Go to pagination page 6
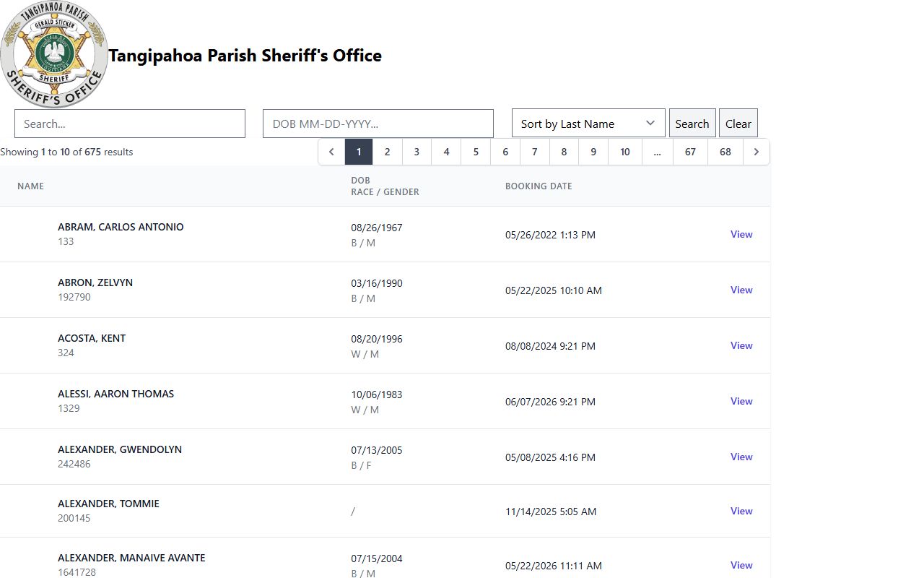Image resolution: width=924 pixels, height=578 pixels. pyautogui.click(x=505, y=152)
